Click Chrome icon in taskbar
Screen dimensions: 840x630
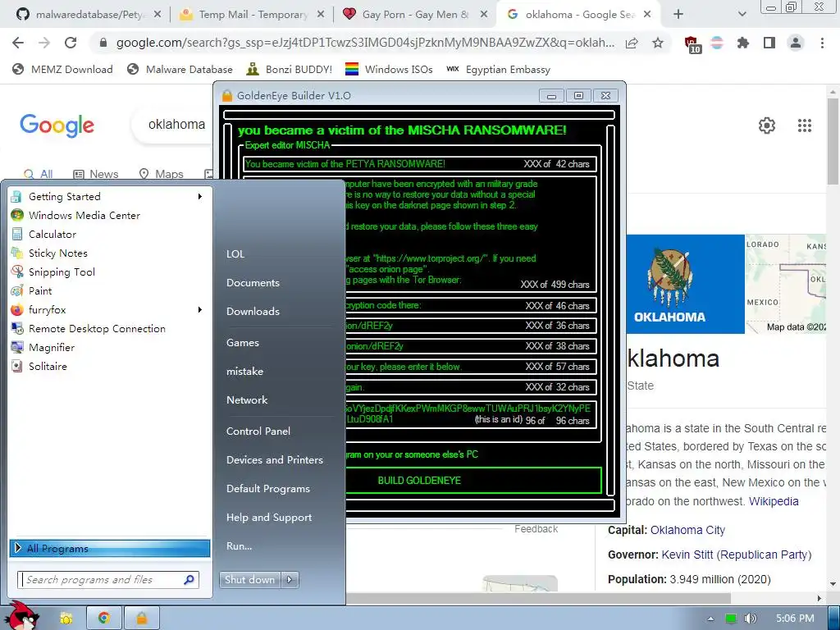[x=104, y=619]
